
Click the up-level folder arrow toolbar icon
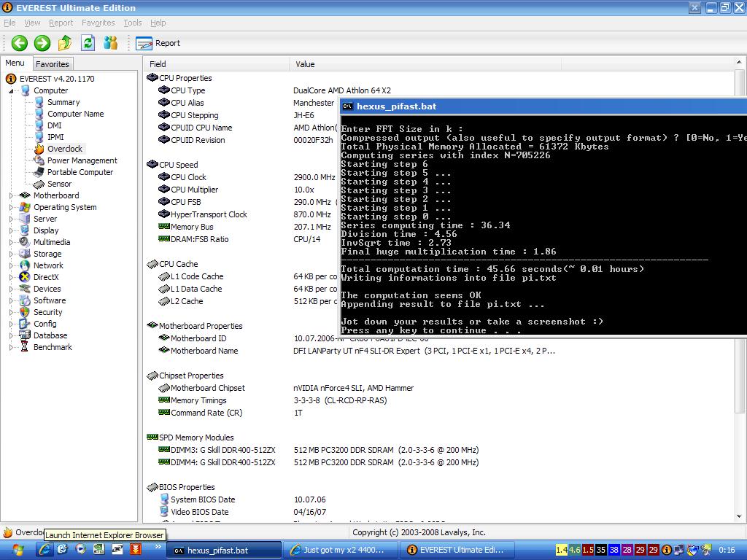point(65,43)
